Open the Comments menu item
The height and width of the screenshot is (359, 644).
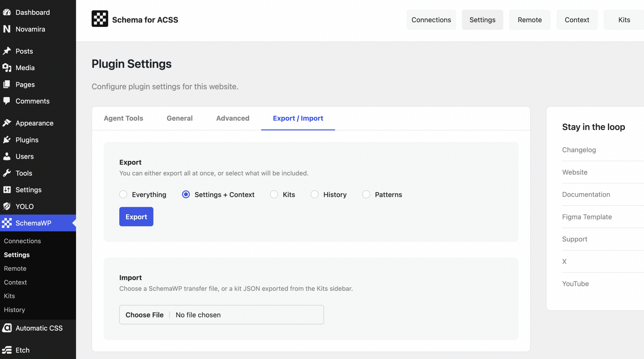click(x=38, y=101)
